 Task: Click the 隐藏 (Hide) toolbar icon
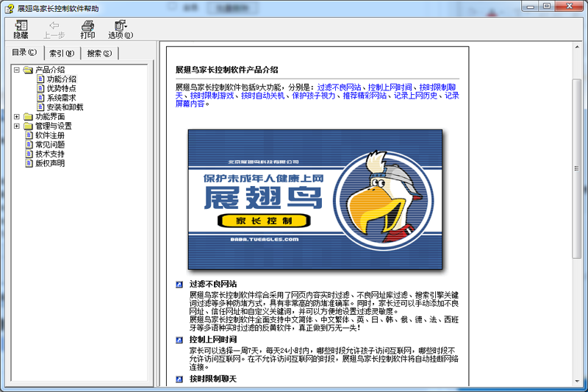21,29
